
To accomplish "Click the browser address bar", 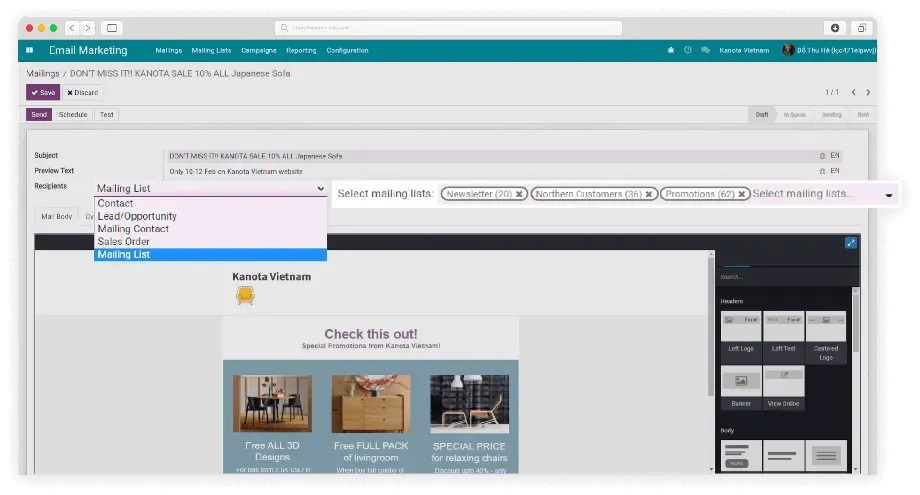I will tap(448, 28).
